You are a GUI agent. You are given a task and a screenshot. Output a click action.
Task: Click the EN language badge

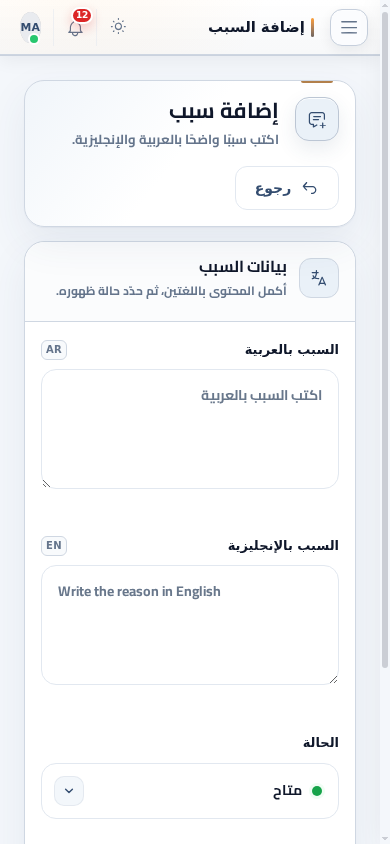[54, 546]
